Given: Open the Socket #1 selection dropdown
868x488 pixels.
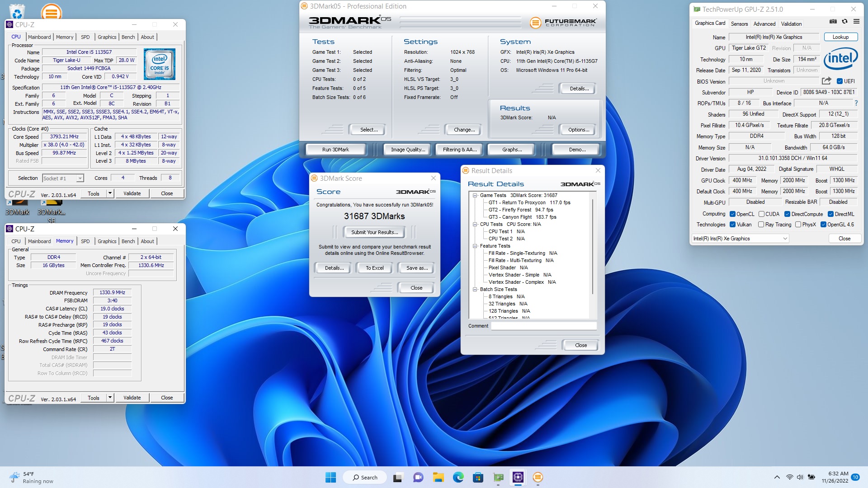Looking at the screenshot, I should point(63,178).
